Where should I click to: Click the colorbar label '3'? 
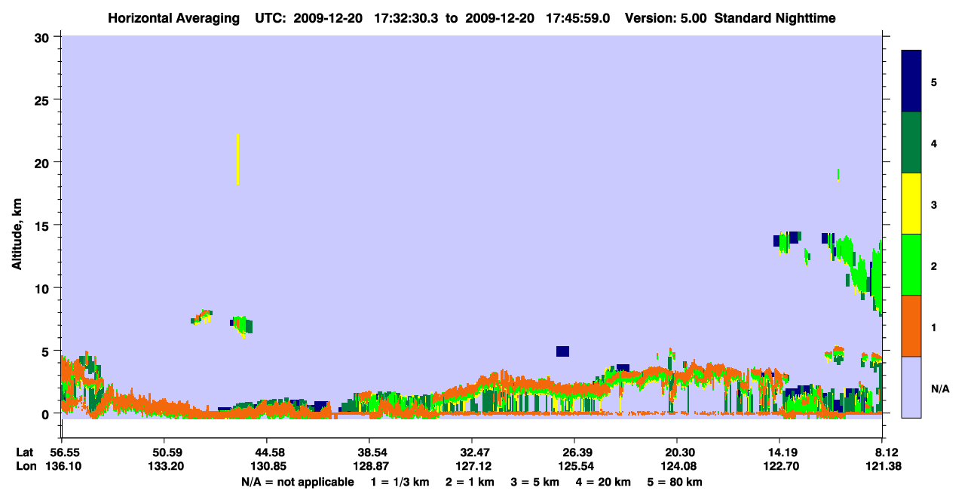point(934,204)
